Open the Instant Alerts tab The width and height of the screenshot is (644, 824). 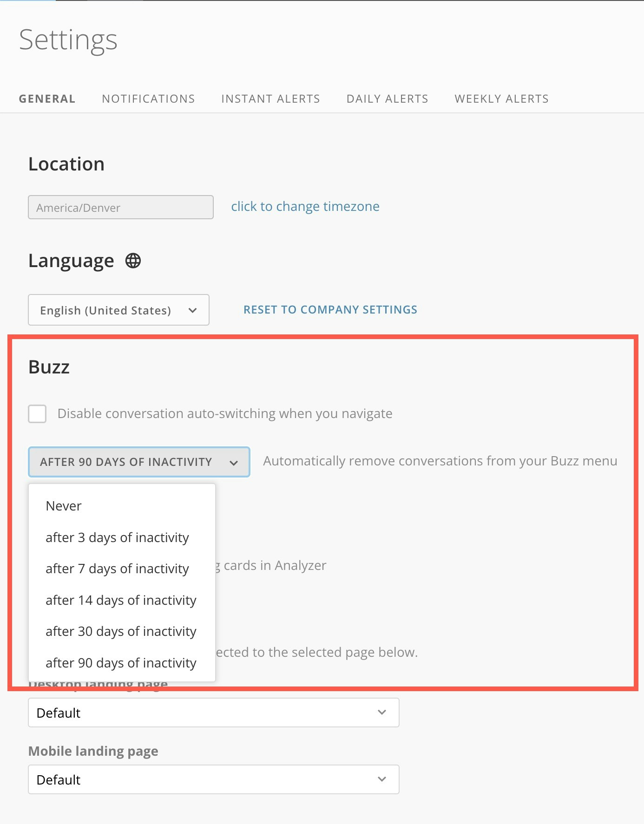tap(270, 99)
